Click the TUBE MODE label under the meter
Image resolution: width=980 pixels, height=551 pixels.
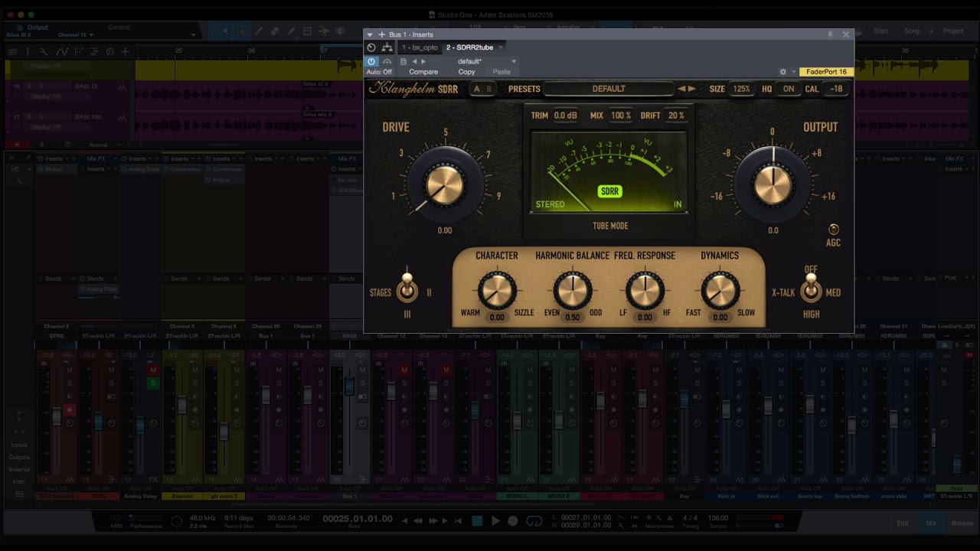click(x=610, y=226)
